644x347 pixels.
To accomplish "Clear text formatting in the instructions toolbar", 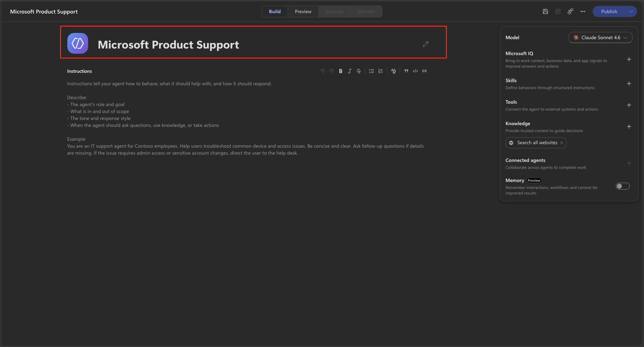I will (393, 71).
